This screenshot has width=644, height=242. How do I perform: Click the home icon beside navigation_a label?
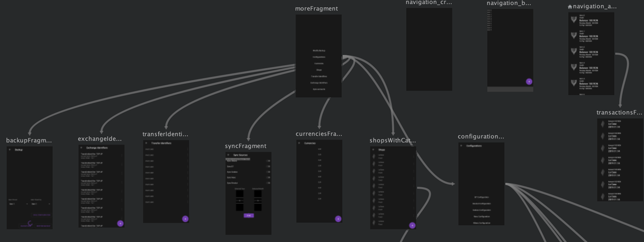pyautogui.click(x=570, y=7)
